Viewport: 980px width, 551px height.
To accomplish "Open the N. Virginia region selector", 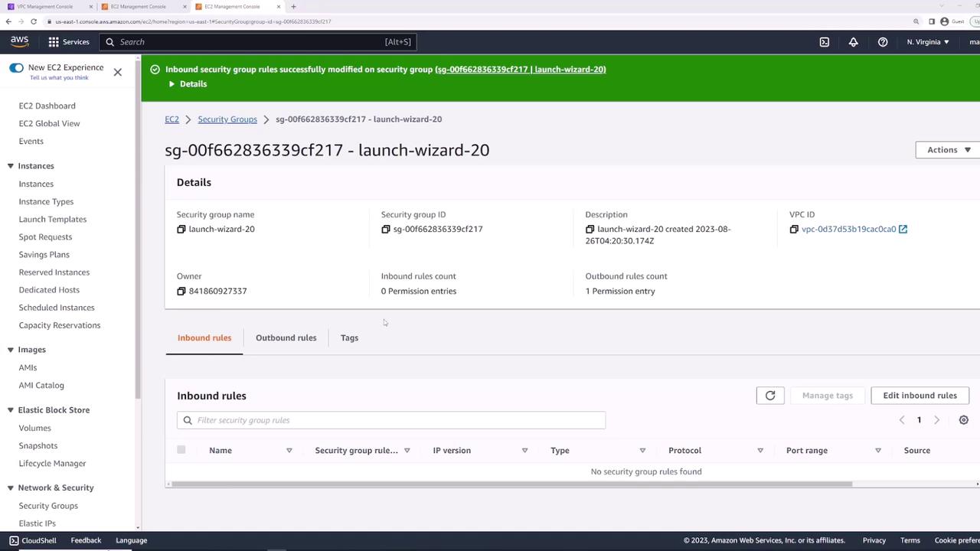I will pos(928,42).
